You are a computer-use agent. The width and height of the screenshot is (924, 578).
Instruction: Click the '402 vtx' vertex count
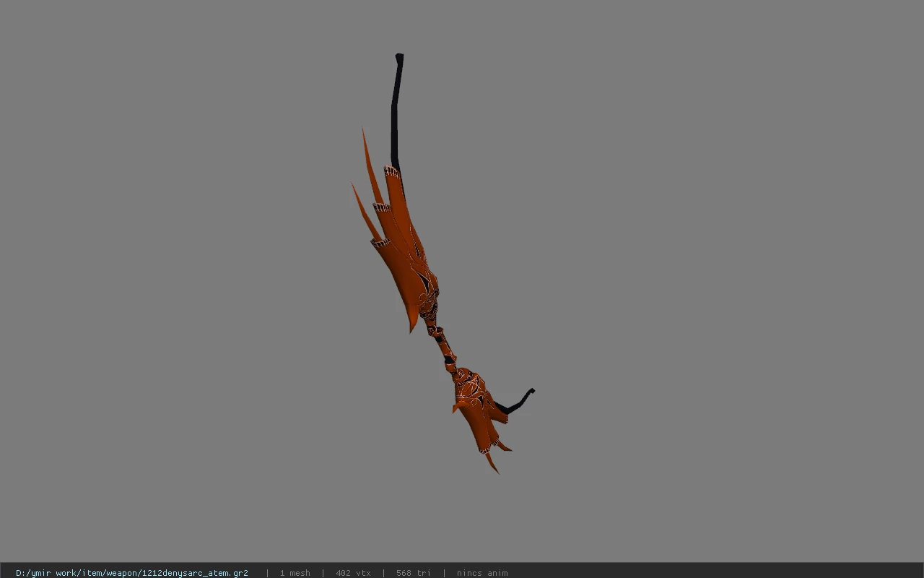tap(354, 573)
